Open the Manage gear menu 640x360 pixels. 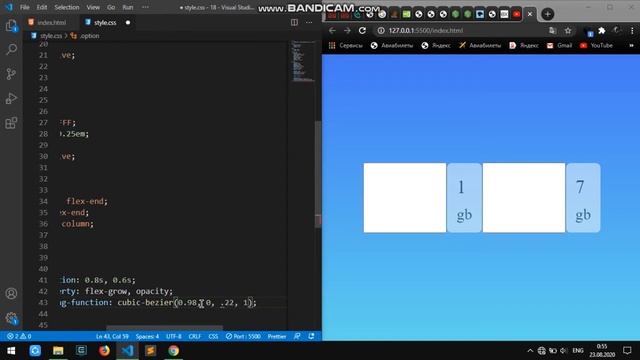click(11, 318)
